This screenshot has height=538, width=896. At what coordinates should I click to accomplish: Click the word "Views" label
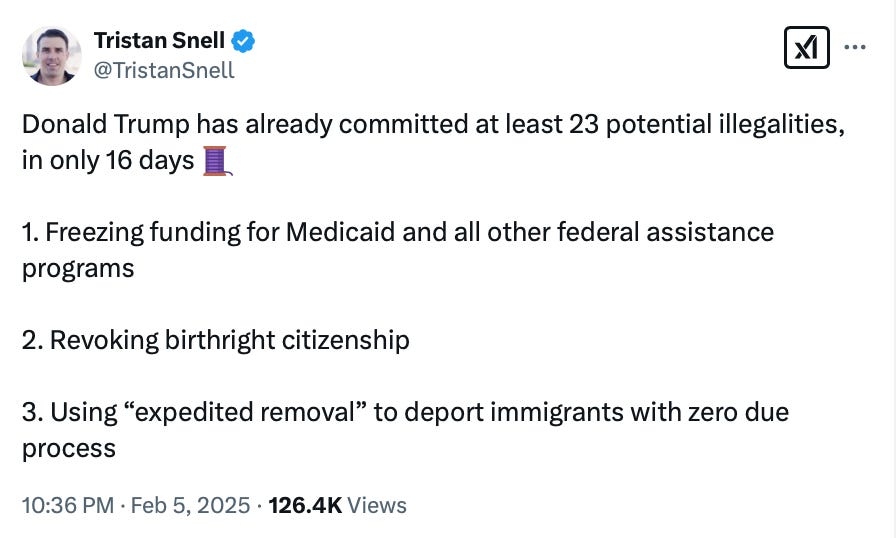(377, 505)
